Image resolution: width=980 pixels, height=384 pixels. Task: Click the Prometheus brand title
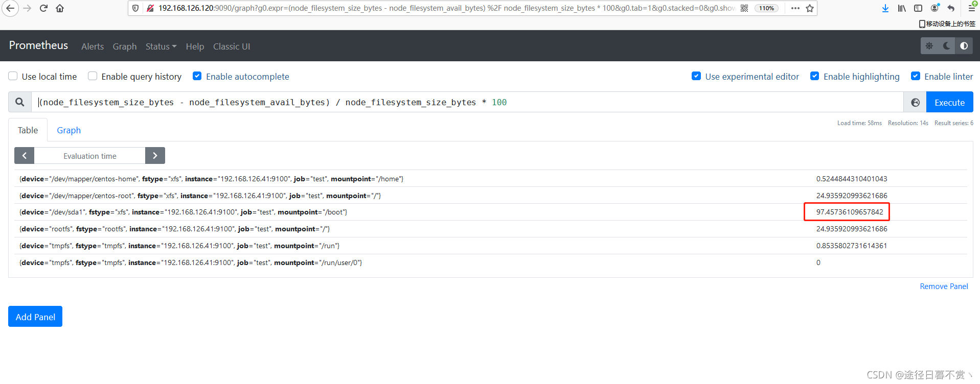pos(38,45)
